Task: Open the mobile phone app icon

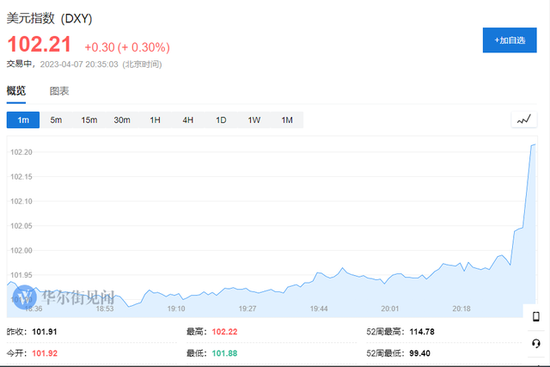Action: (536, 316)
